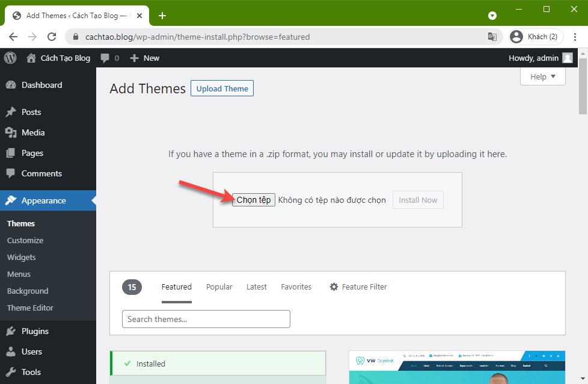This screenshot has width=588, height=384.
Task: Select Appearance menu in sidebar
Action: click(x=48, y=200)
